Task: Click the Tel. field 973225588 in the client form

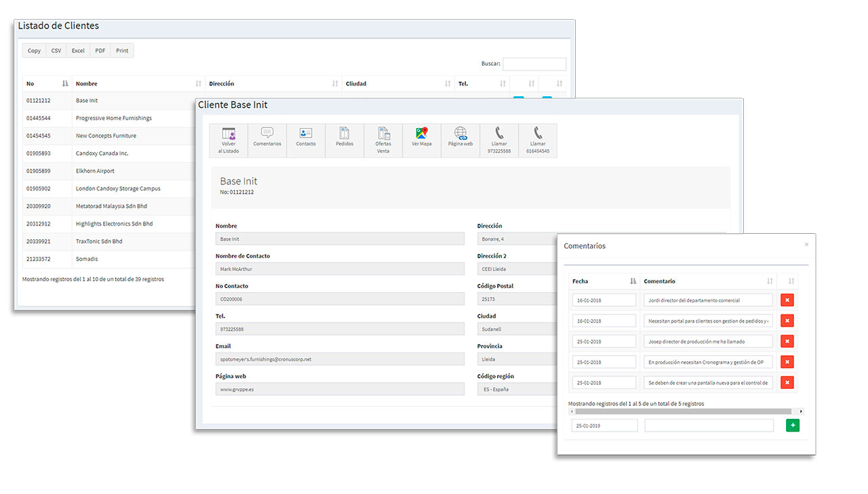Action: pyautogui.click(x=340, y=329)
